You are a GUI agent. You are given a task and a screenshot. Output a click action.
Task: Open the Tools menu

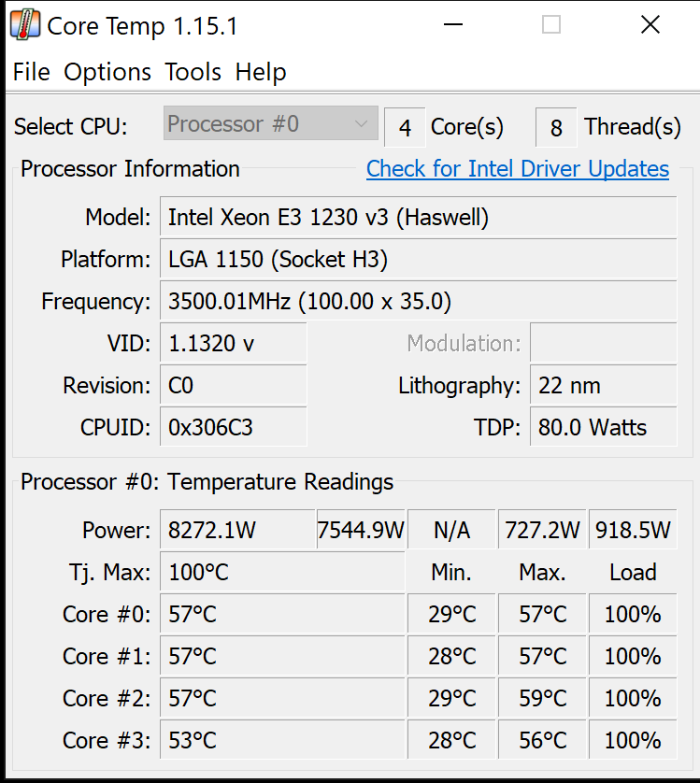(x=193, y=72)
